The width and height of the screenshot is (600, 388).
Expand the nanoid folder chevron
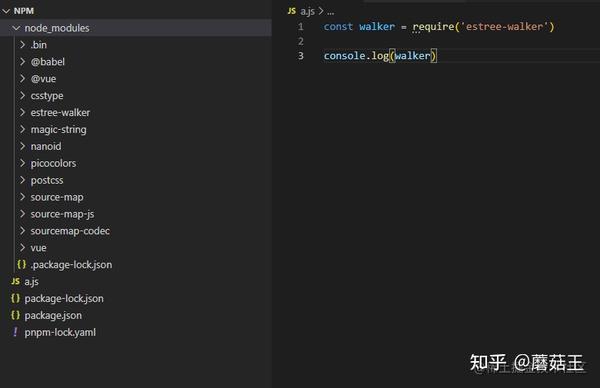tap(23, 146)
